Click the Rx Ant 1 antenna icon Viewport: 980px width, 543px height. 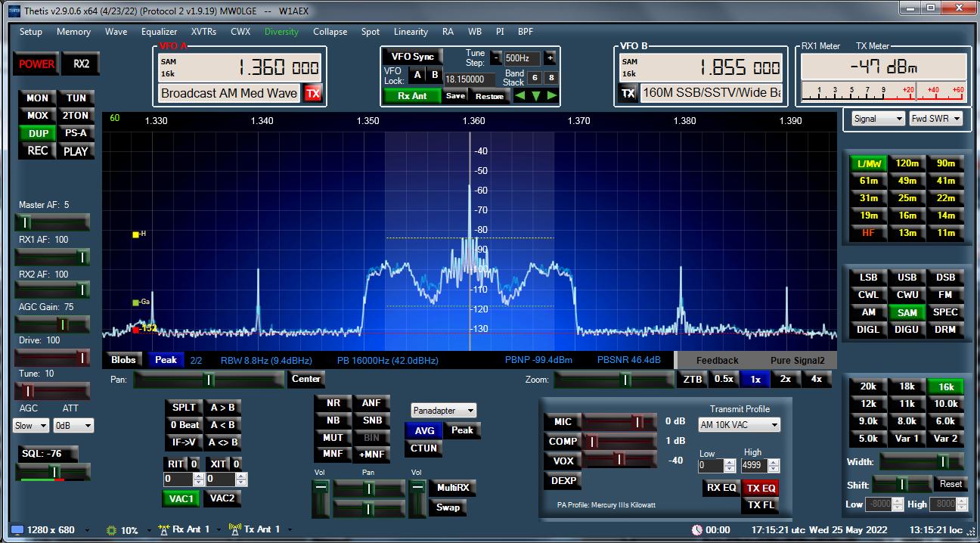(163, 529)
